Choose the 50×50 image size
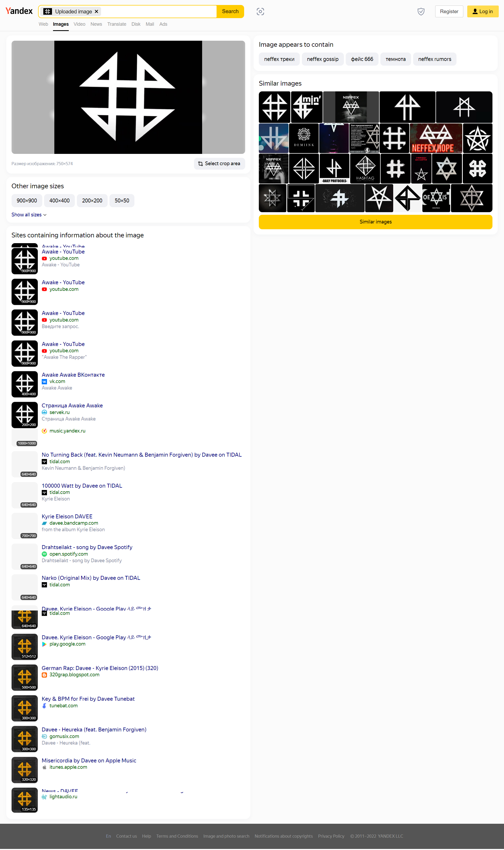The width and height of the screenshot is (504, 850). click(122, 200)
